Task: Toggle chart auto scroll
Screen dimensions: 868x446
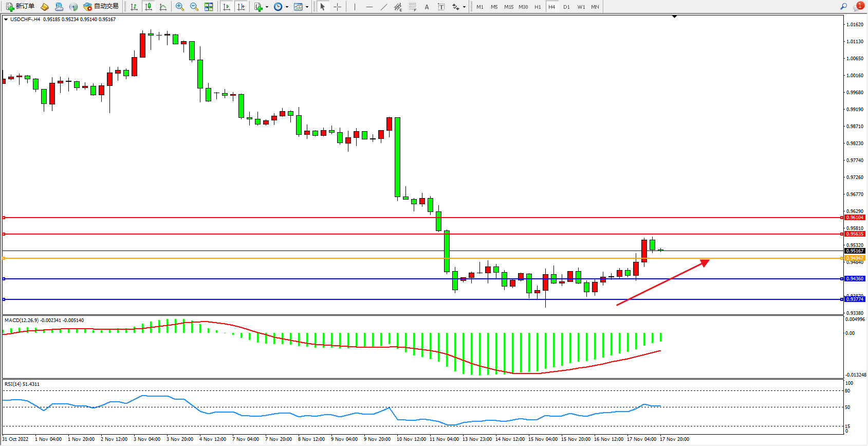Action: click(227, 7)
